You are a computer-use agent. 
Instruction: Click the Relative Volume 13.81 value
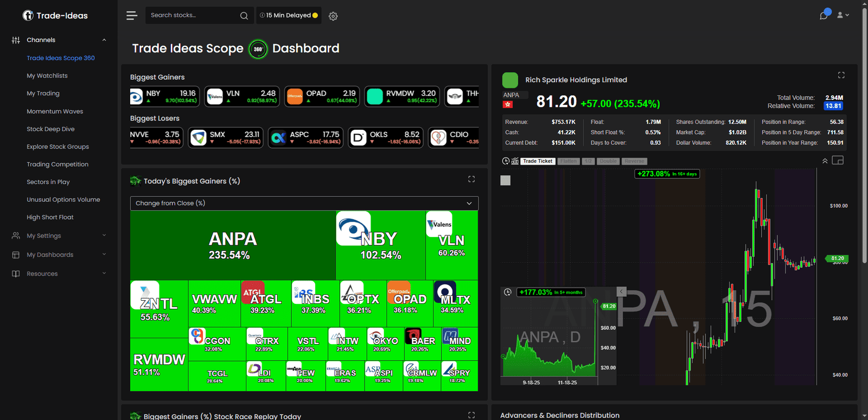tap(833, 106)
